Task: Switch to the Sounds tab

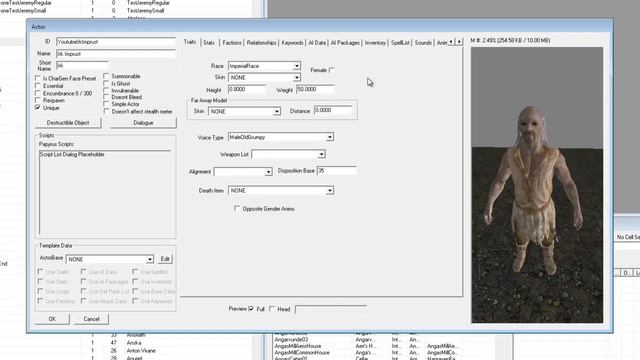Action: tap(423, 42)
